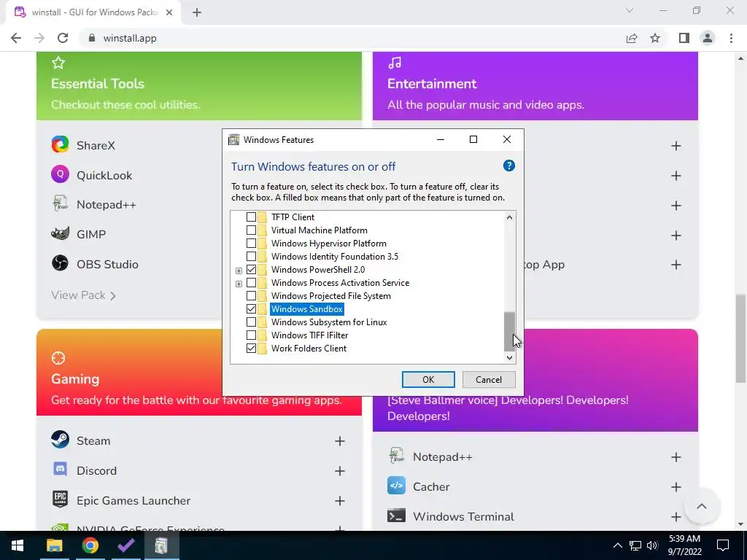Click the features list scroll-up arrow
The height and width of the screenshot is (560, 747).
coord(509,217)
